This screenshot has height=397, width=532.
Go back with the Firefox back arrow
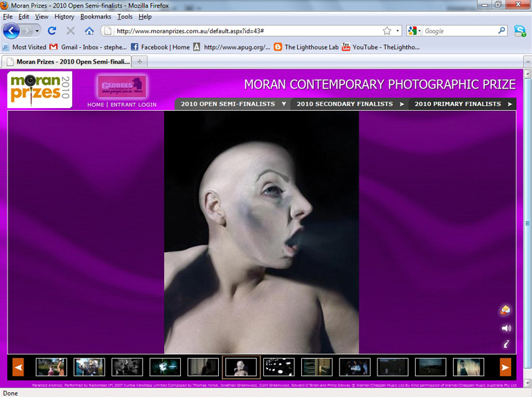[x=11, y=31]
